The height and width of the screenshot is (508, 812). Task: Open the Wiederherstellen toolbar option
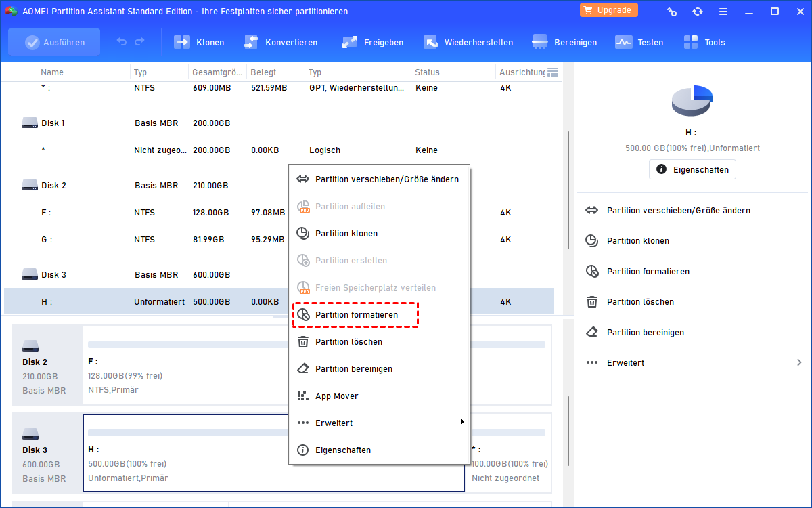pos(468,42)
